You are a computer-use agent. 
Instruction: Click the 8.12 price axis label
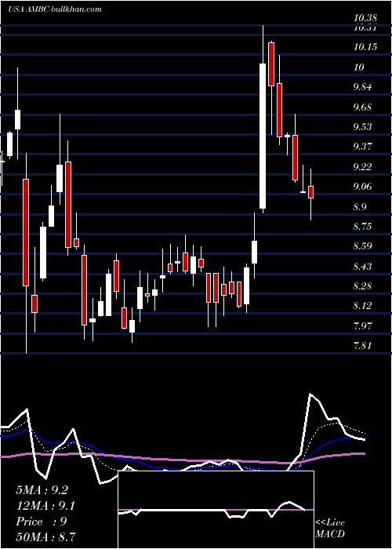pos(363,306)
